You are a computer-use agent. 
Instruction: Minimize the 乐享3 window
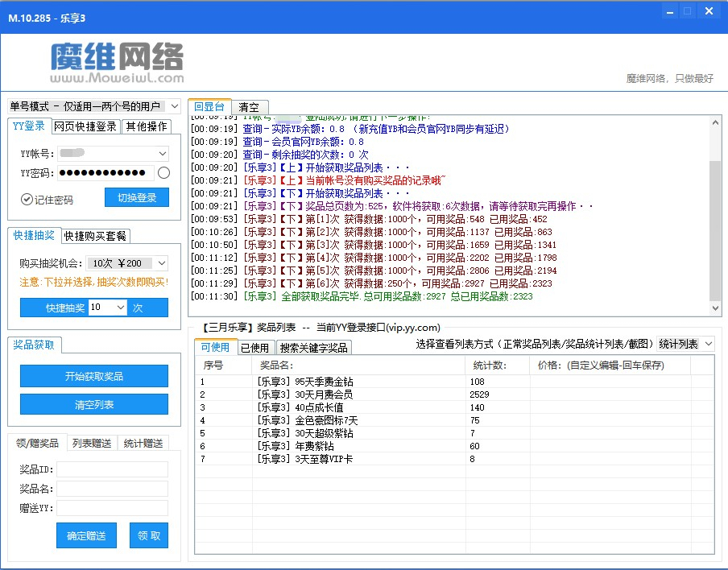tap(670, 11)
